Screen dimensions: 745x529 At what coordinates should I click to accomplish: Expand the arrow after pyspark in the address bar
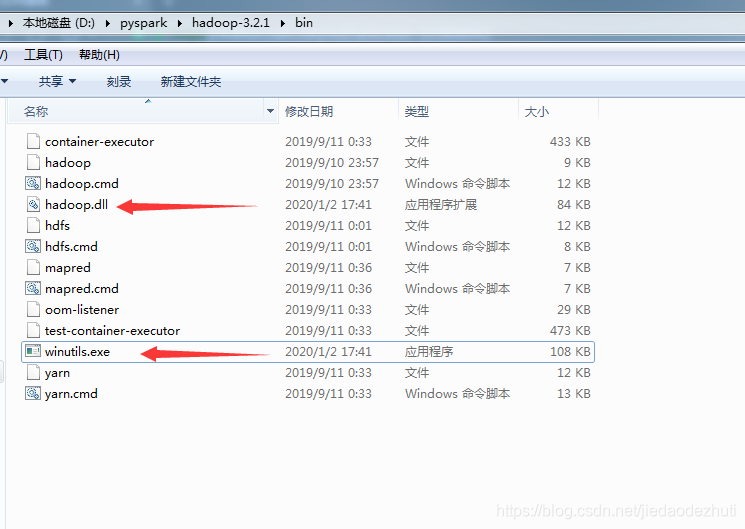coord(180,23)
